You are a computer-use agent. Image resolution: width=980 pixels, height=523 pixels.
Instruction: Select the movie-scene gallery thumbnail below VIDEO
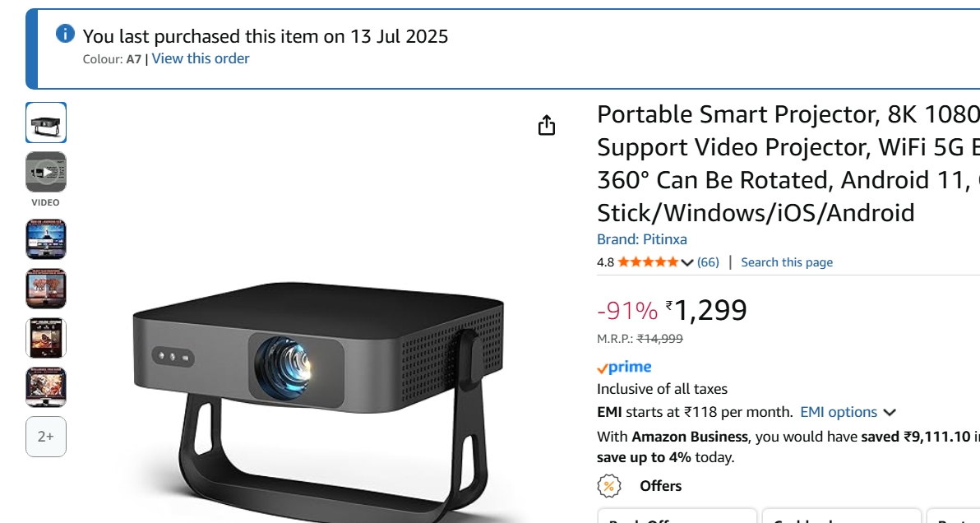[x=46, y=238]
